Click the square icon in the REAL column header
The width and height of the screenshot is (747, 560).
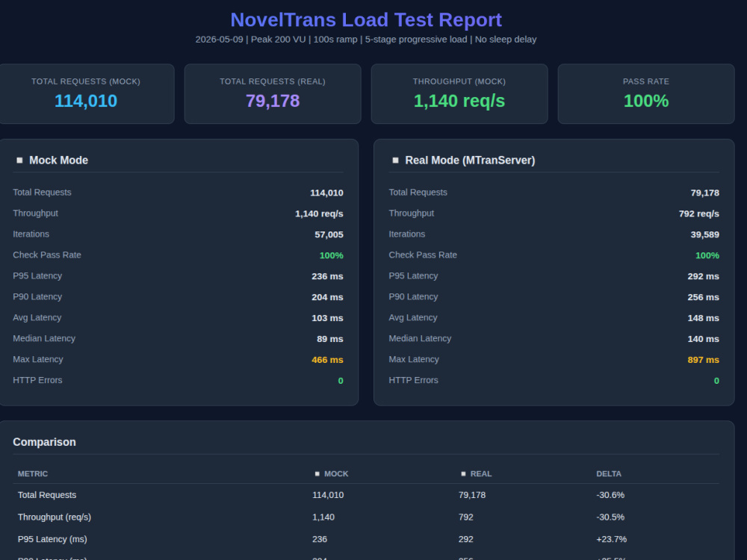click(464, 474)
